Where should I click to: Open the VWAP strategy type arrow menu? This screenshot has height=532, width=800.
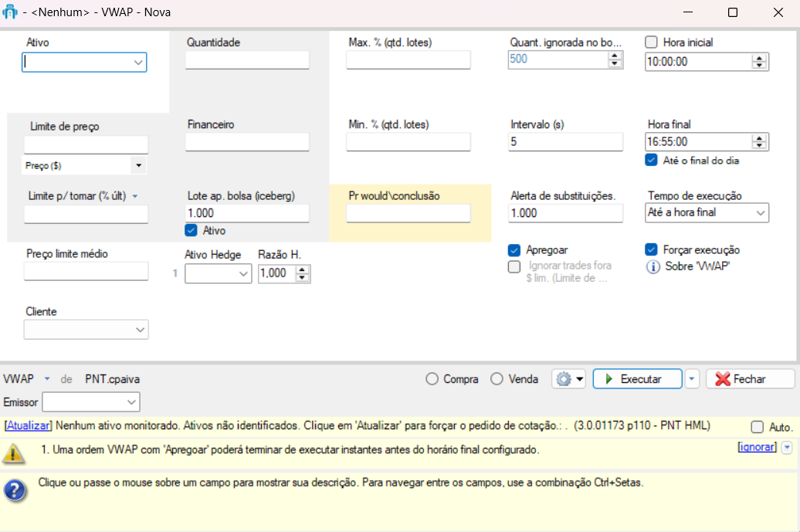coord(47,379)
